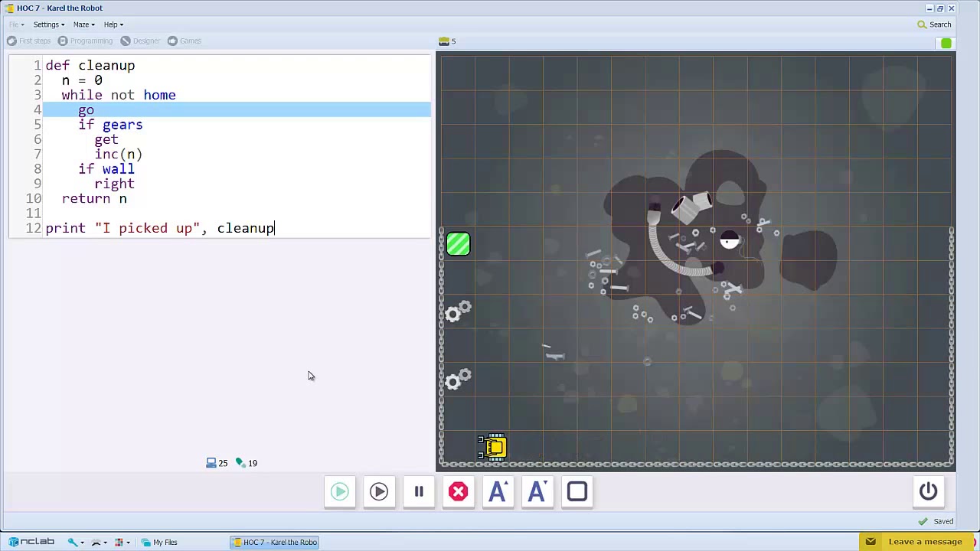
Task: Place cursor at end of print line
Action: (275, 228)
